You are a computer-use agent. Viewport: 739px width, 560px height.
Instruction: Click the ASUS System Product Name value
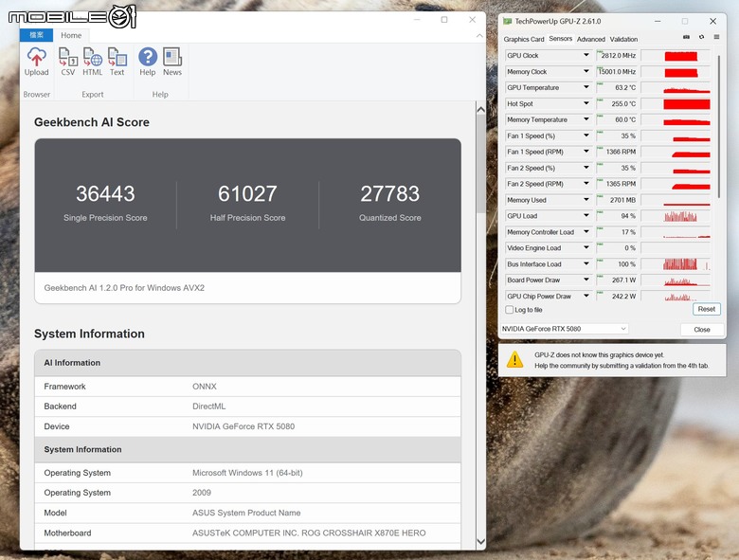pyautogui.click(x=246, y=513)
